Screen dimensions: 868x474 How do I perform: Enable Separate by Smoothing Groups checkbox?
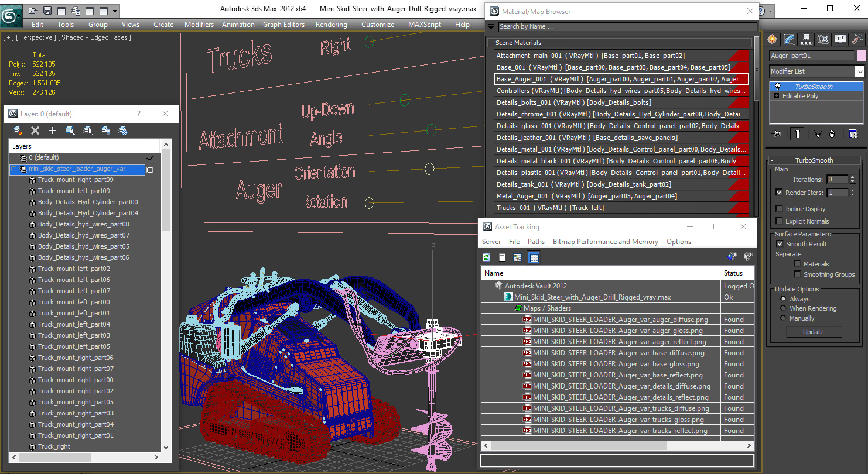tap(797, 274)
